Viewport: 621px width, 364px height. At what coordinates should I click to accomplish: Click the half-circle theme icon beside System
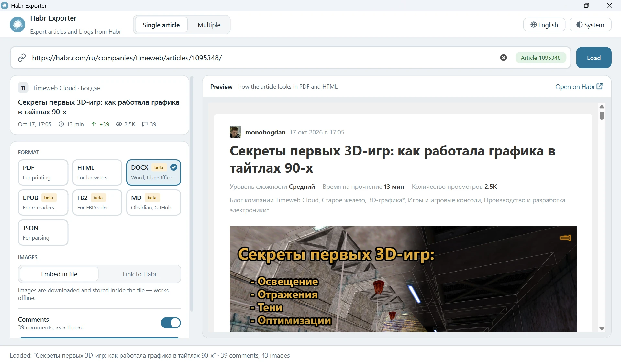[x=580, y=25]
